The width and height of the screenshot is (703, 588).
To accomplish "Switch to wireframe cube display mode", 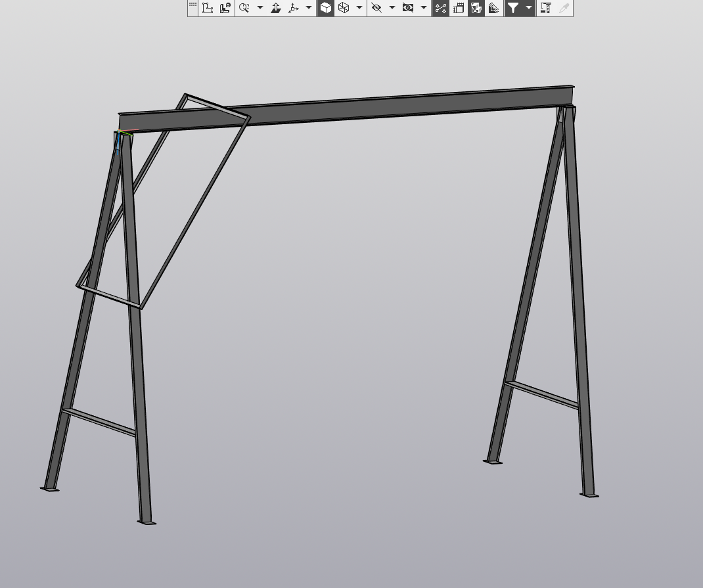I will (x=344, y=8).
